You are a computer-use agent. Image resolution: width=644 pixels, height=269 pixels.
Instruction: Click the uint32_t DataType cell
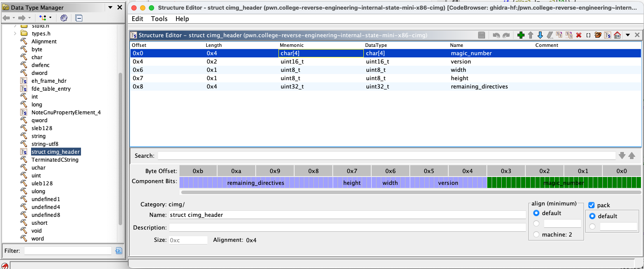(x=379, y=86)
